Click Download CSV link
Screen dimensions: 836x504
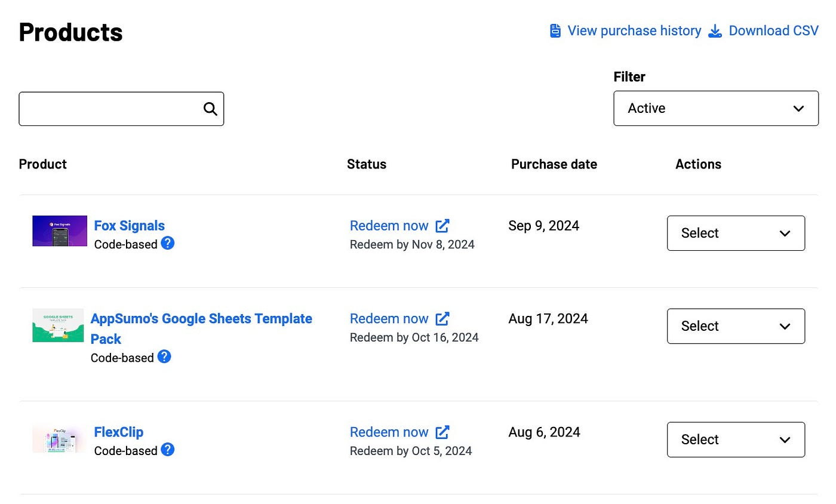(x=773, y=31)
